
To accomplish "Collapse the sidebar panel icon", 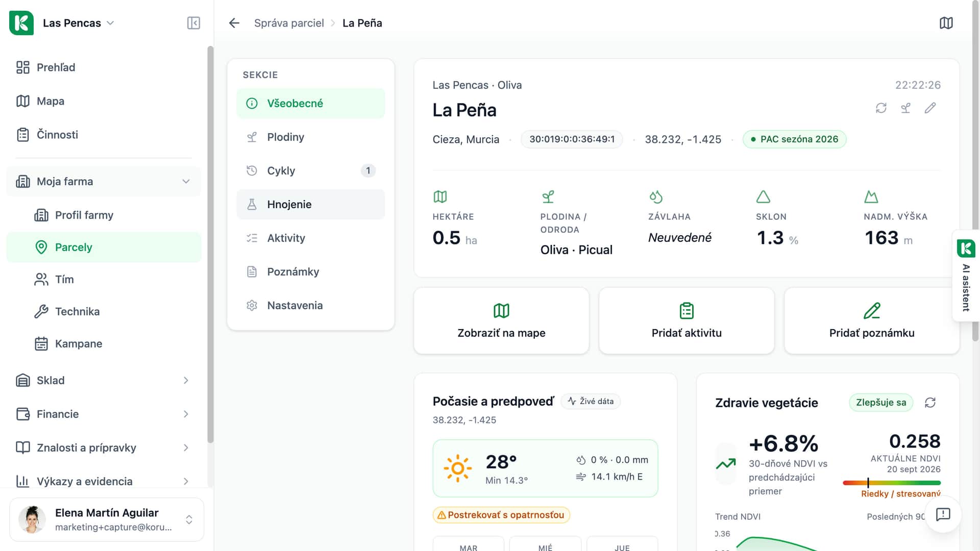I will tap(193, 23).
